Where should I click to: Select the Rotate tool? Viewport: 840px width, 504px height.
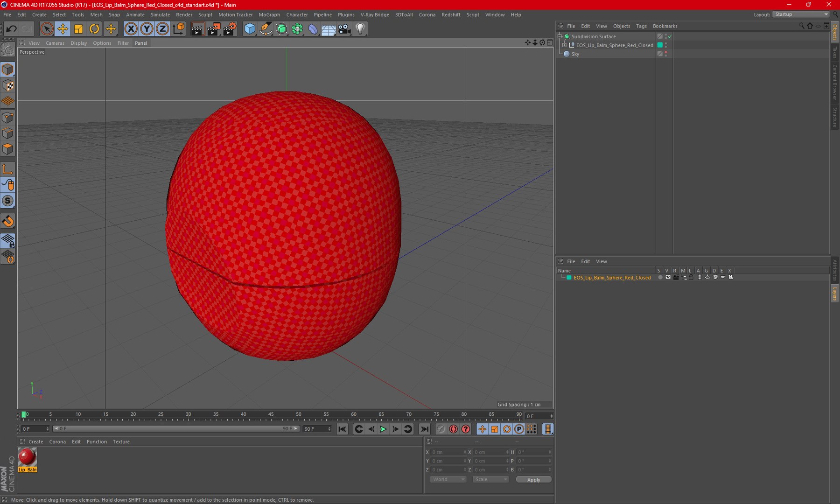pyautogui.click(x=94, y=29)
